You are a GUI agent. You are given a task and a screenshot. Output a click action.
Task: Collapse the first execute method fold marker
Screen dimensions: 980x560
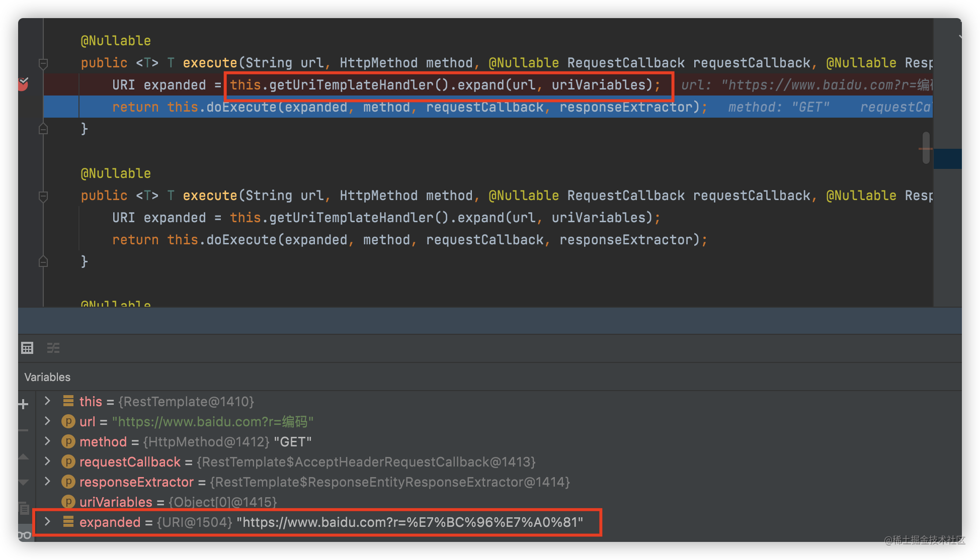click(43, 63)
